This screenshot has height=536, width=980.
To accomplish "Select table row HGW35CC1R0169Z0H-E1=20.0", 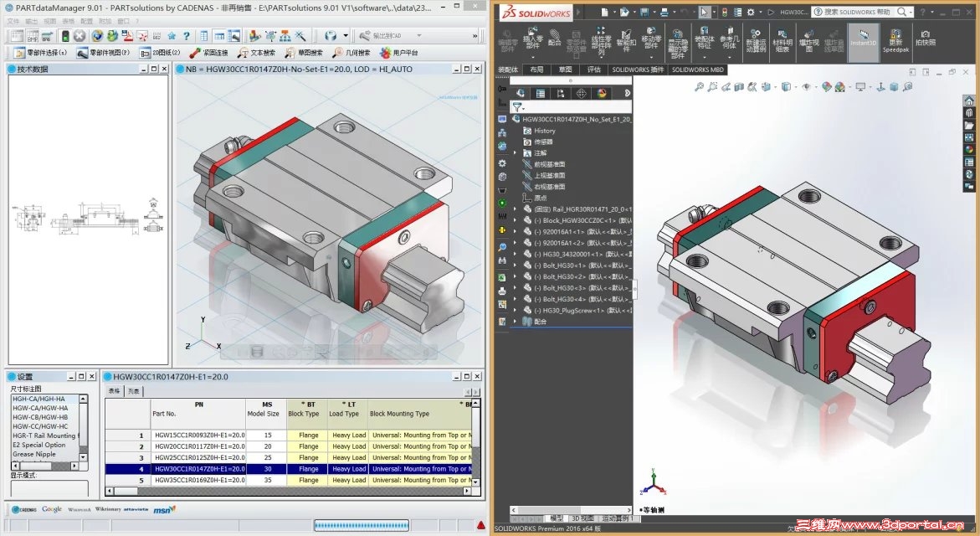I will (x=289, y=480).
